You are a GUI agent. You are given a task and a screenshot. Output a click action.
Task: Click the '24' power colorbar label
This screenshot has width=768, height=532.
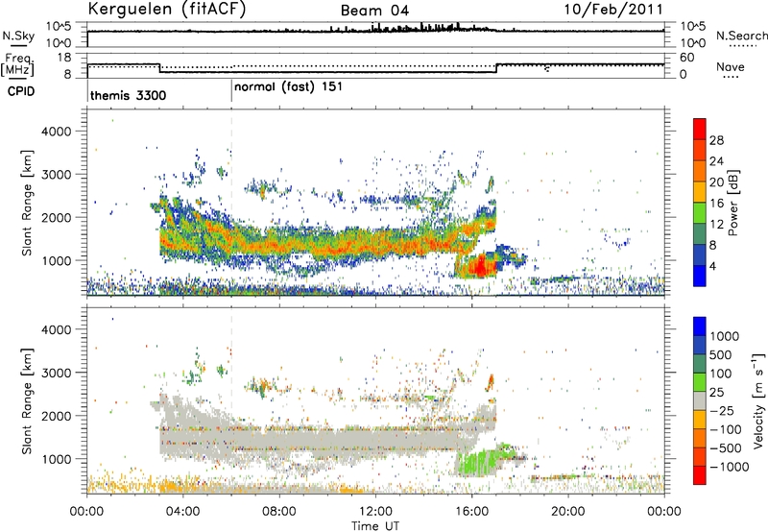(716, 161)
